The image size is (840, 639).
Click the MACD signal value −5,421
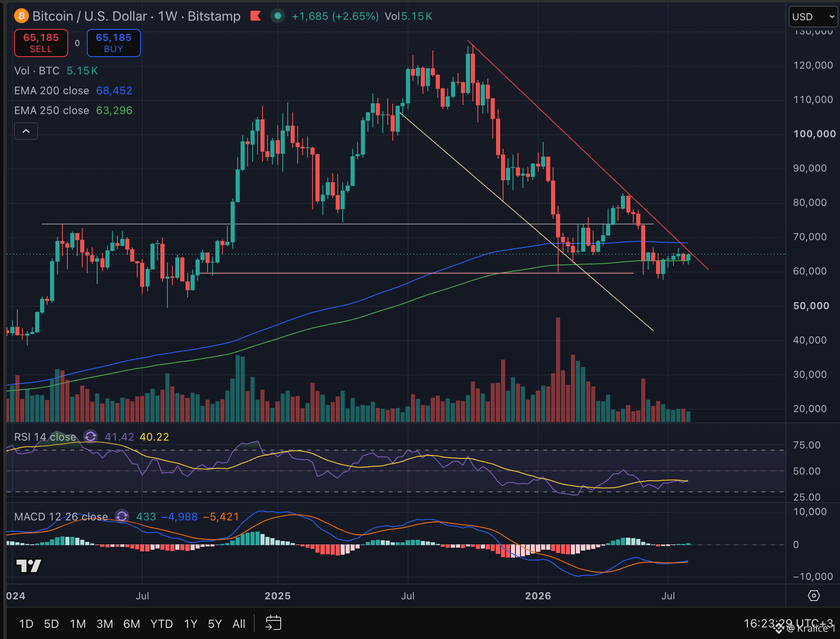(221, 517)
